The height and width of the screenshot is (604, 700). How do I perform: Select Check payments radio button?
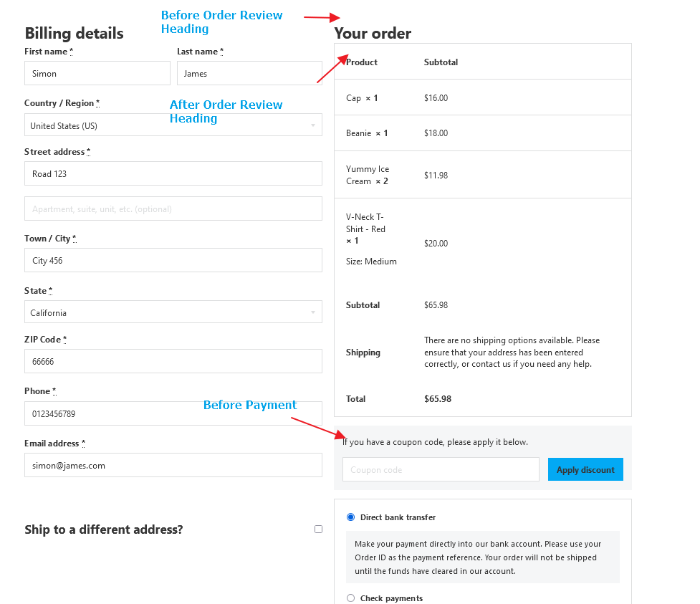click(x=350, y=598)
